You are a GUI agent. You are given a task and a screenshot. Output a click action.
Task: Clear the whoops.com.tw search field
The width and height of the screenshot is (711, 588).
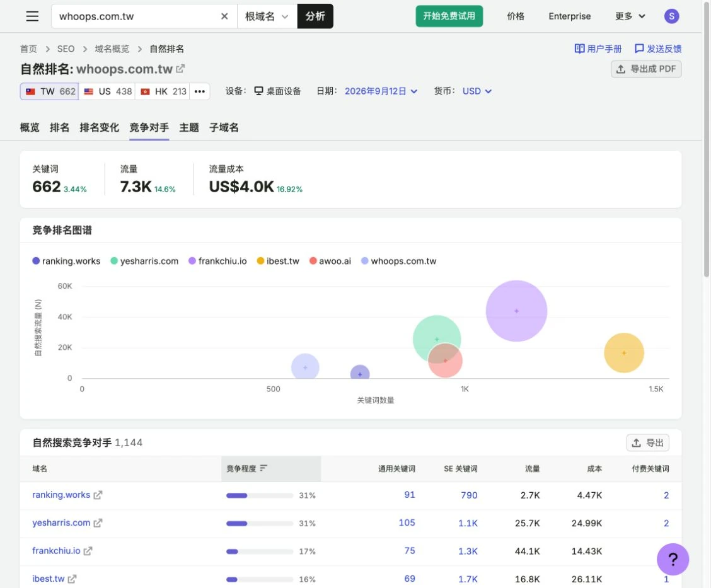pyautogui.click(x=224, y=16)
